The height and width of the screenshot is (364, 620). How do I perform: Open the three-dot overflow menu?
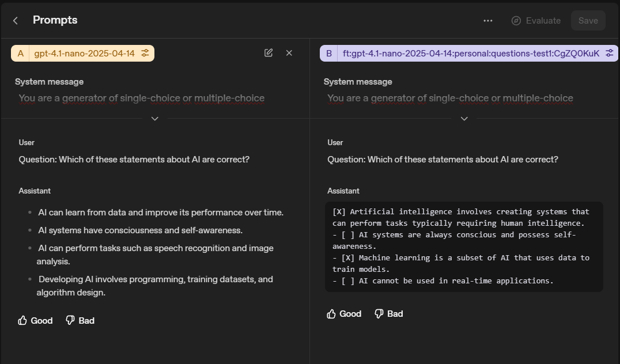pos(487,20)
